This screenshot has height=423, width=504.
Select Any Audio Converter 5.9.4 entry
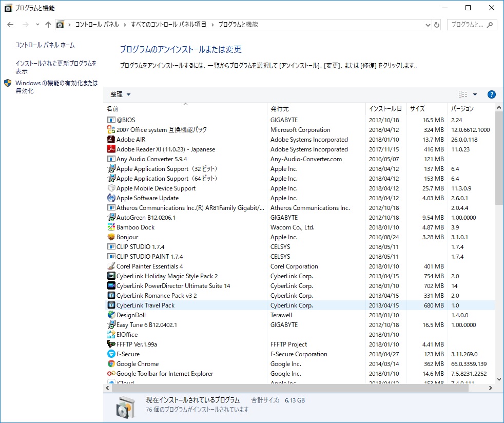(x=152, y=159)
